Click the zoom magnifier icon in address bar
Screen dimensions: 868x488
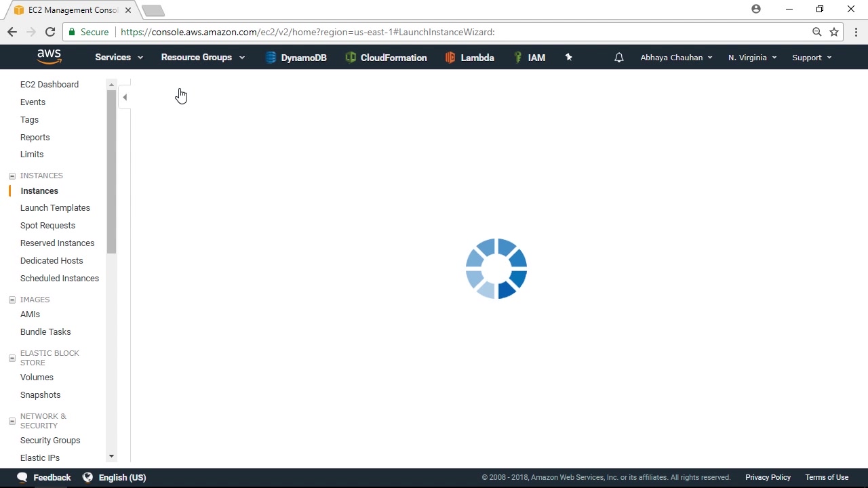coord(817,32)
